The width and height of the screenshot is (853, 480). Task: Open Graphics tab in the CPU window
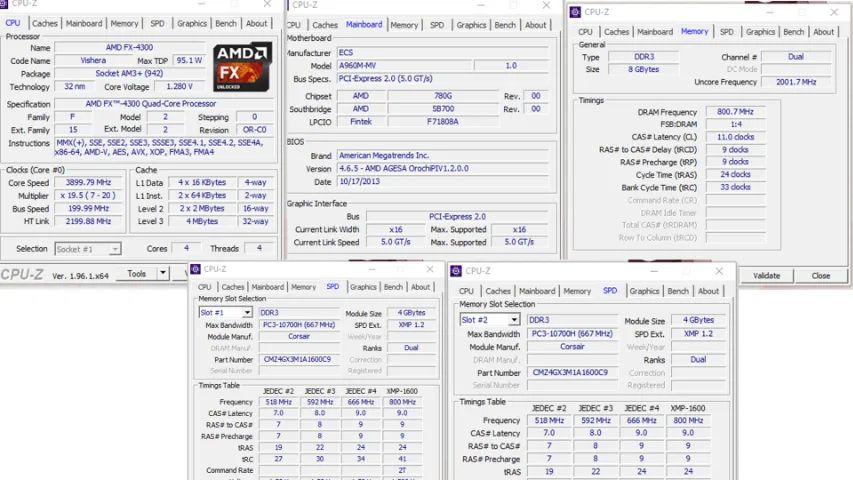(x=191, y=23)
